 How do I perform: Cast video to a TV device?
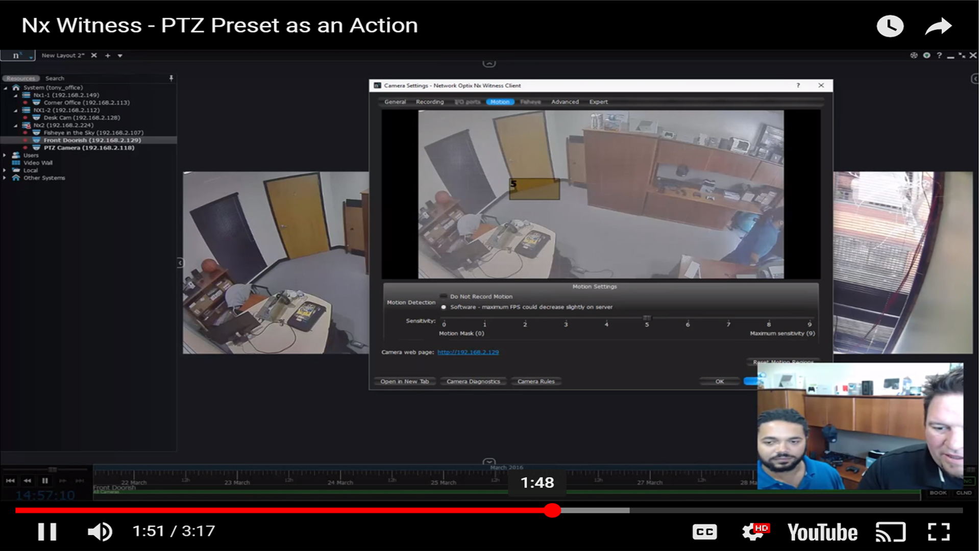[x=891, y=532]
